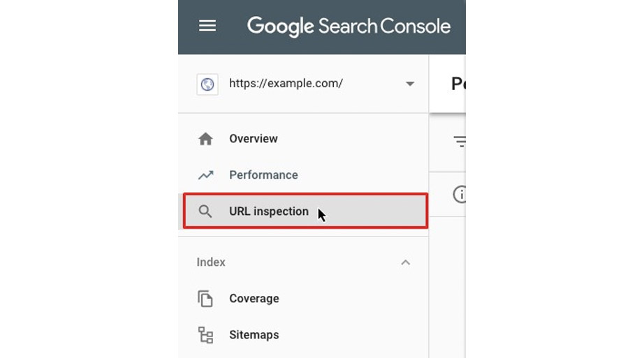
Task: Collapse the Index section chevron
Action: [405, 262]
